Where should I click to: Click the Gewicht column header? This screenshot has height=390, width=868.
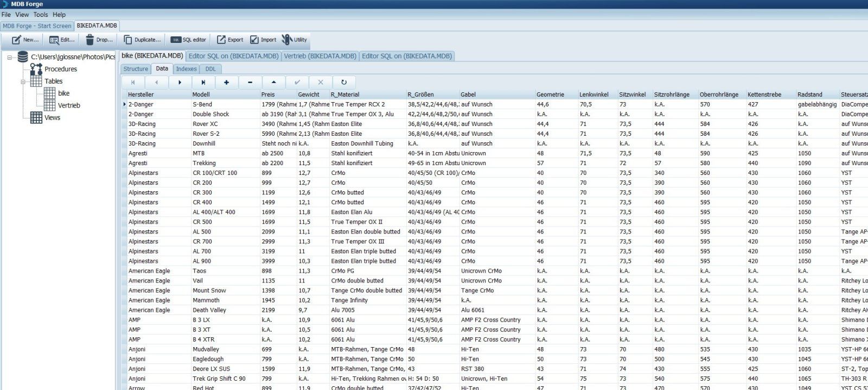313,95
